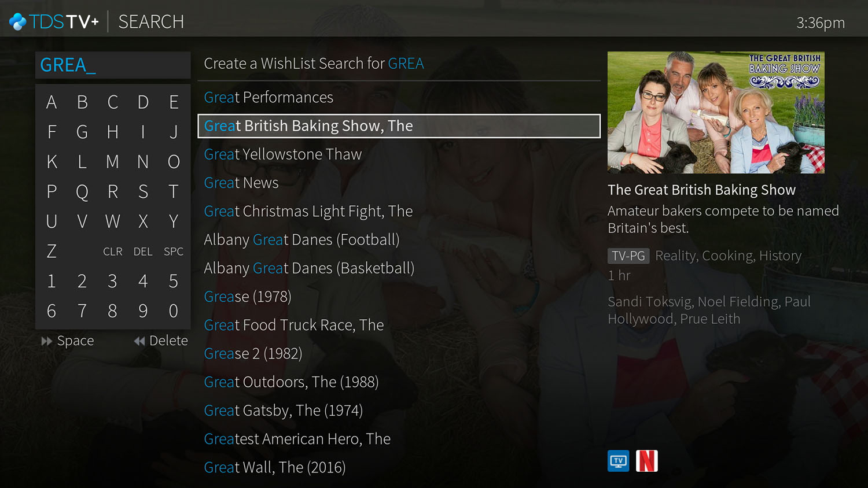Open Albany Great Danes (Football) result
Viewport: 868px width, 488px height.
coord(399,239)
